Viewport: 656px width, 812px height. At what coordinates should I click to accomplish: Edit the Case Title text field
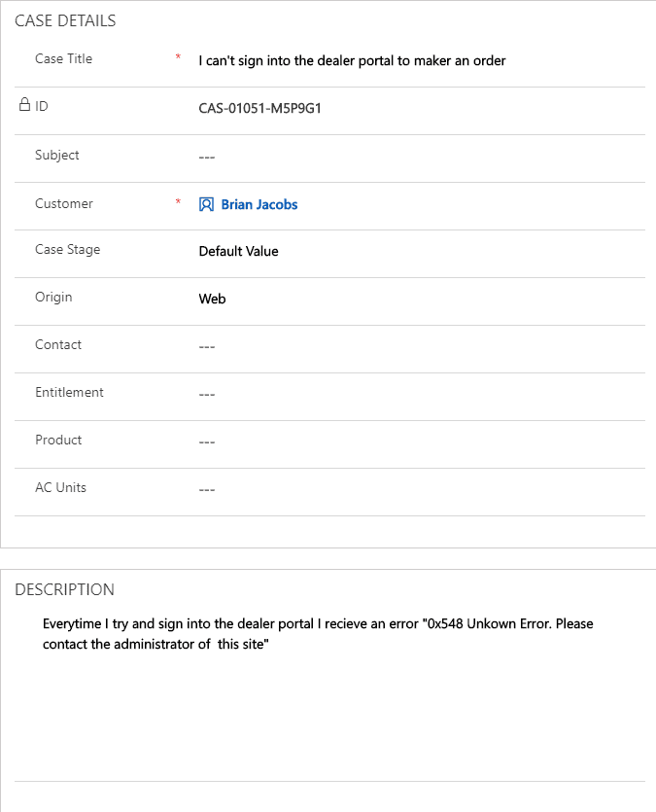coord(421,61)
